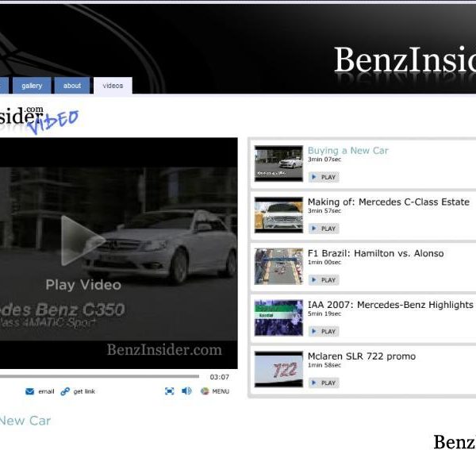This screenshot has height=450, width=476.
Task: Open the player MENU globe icon
Action: pos(205,391)
